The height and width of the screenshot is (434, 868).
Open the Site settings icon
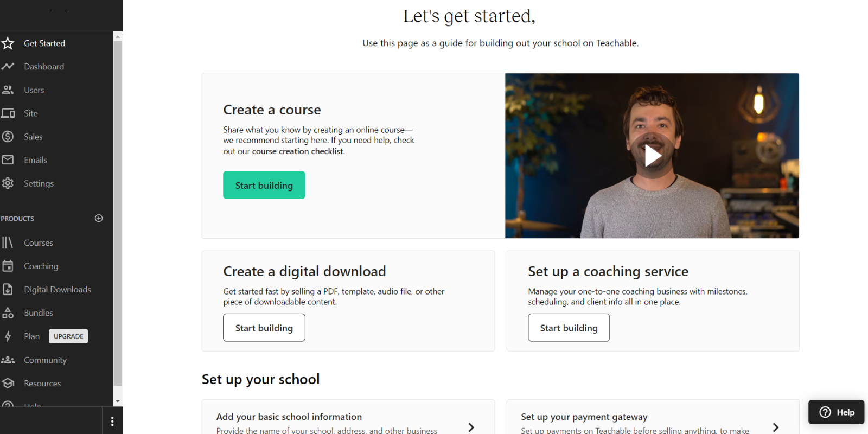[8, 113]
